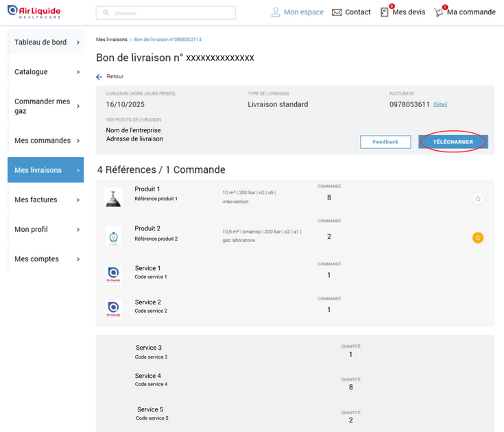Screen dimensions: 504x432
Task: Open Produit 1 cylinder thumbnail
Action: (x=113, y=197)
